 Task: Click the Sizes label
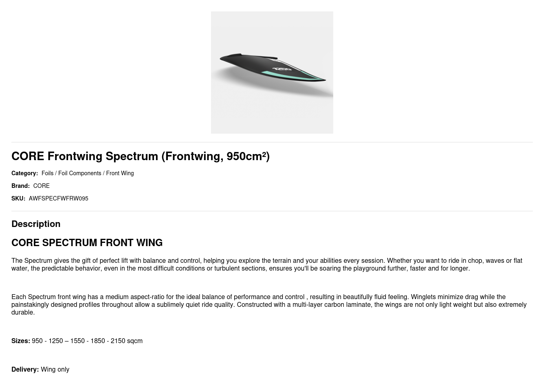tap(20, 341)
